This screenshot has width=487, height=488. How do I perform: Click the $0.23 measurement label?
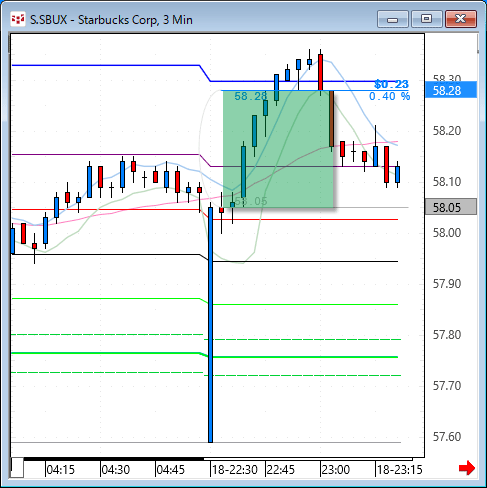click(x=391, y=84)
